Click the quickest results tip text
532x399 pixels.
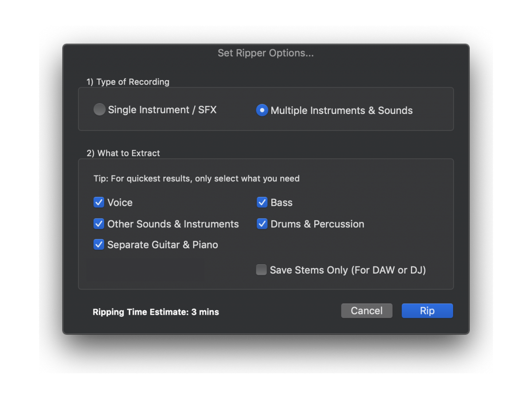coord(196,179)
